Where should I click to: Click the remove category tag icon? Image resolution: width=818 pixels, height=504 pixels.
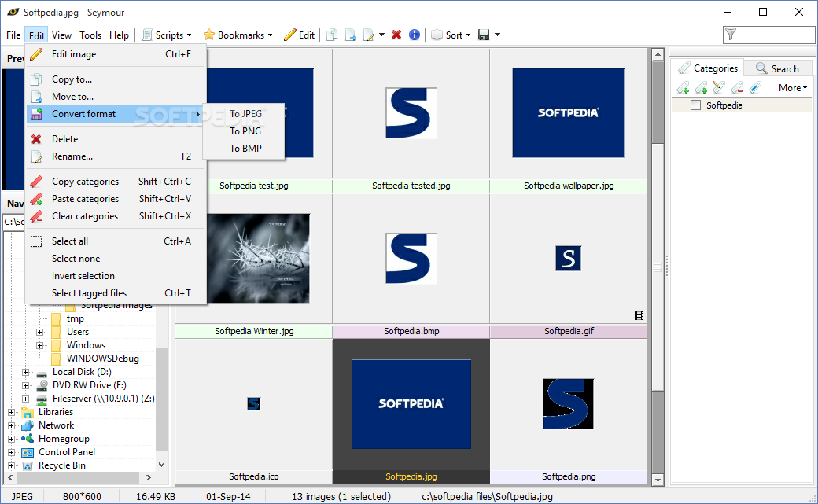click(737, 87)
